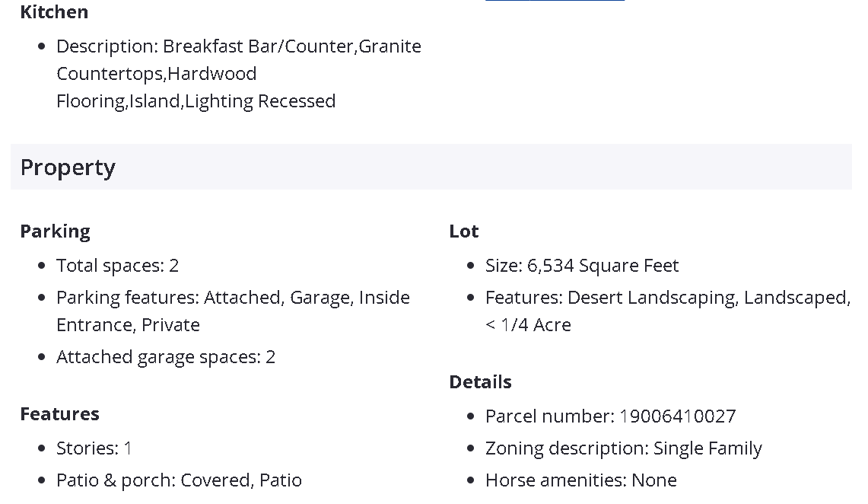Select the Parking features list item
The image size is (868, 504).
[233, 298]
